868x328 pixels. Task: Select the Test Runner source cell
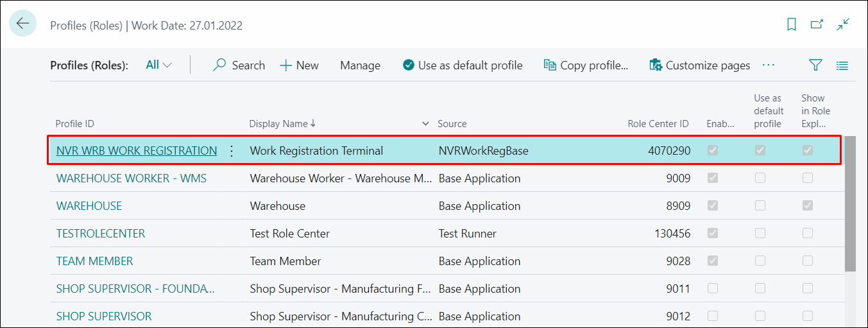(x=467, y=234)
